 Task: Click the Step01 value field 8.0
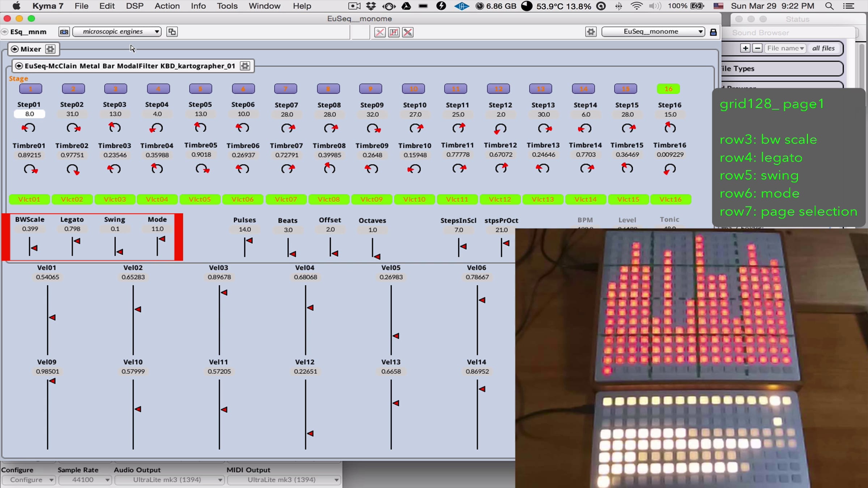click(30, 114)
